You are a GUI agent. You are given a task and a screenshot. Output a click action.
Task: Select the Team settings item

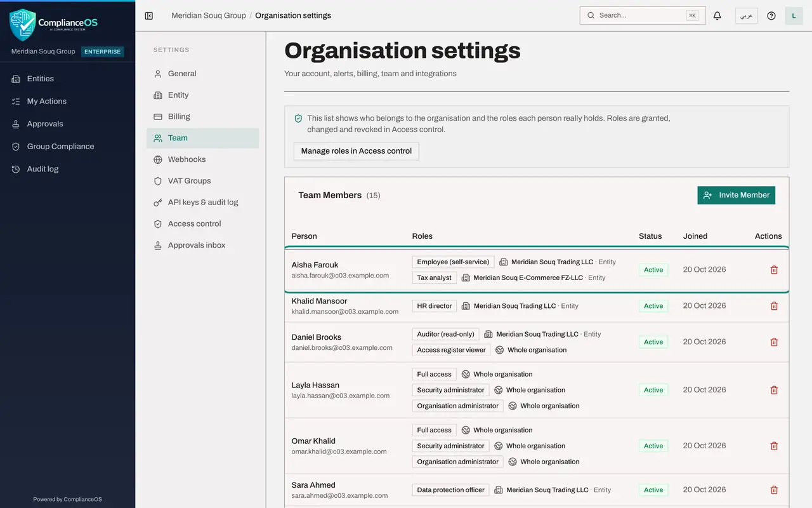203,138
